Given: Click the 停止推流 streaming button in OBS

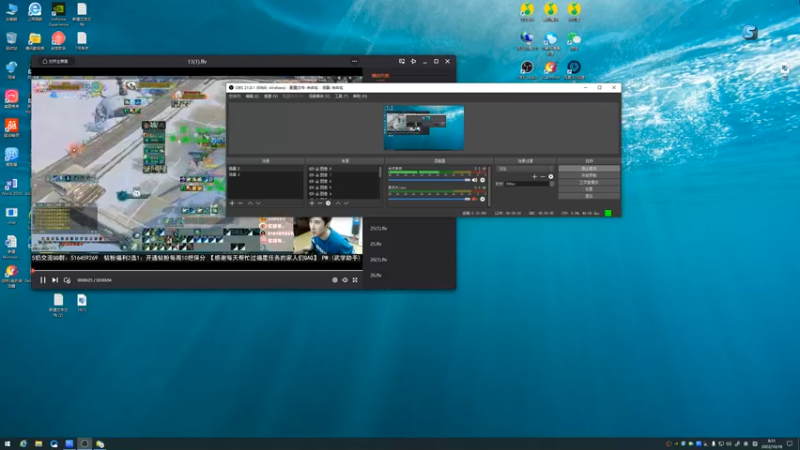Looking at the screenshot, I should pyautogui.click(x=589, y=169).
